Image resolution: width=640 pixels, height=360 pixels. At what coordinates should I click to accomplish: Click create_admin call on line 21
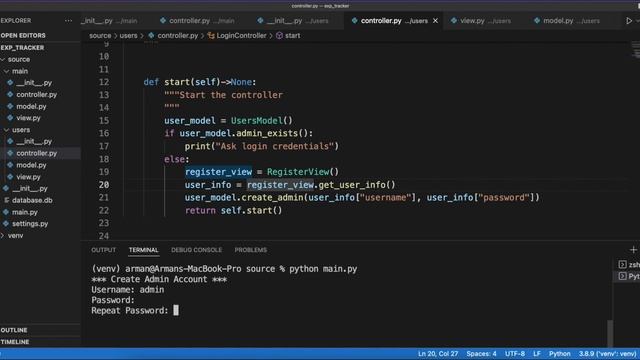272,198
